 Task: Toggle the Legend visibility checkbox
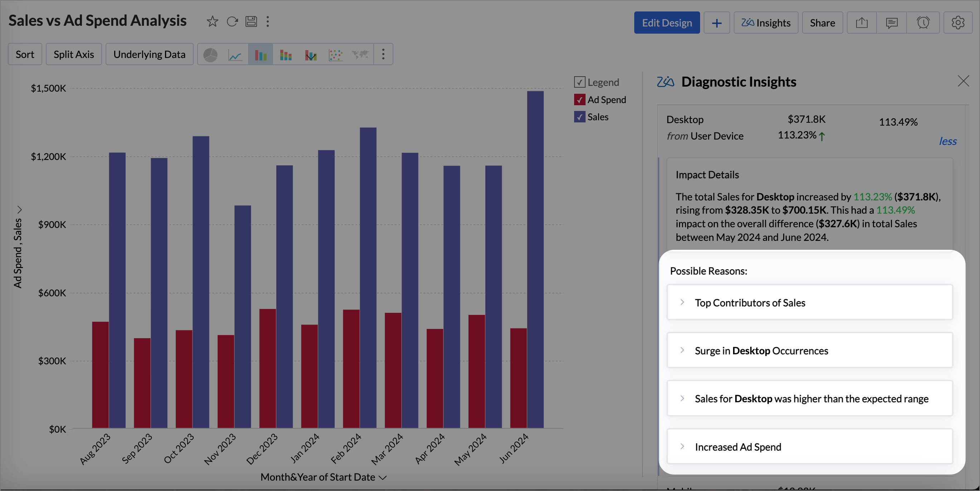pyautogui.click(x=579, y=82)
